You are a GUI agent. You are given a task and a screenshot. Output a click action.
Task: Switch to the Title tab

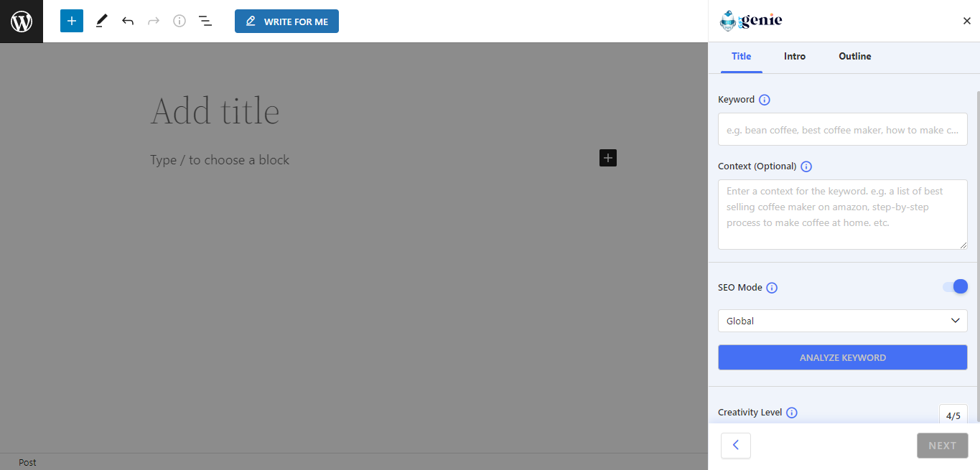click(742, 56)
